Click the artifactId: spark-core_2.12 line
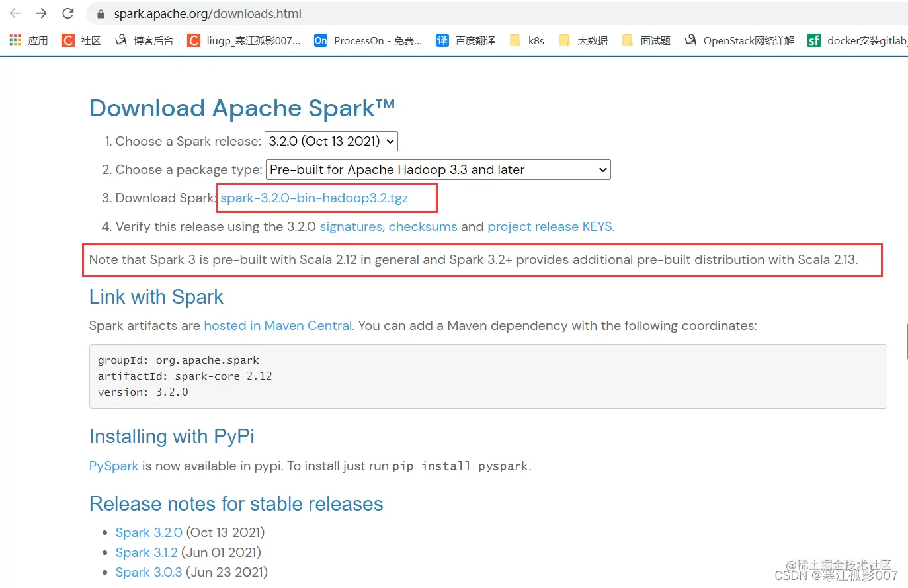The width and height of the screenshot is (908, 588). (x=185, y=376)
